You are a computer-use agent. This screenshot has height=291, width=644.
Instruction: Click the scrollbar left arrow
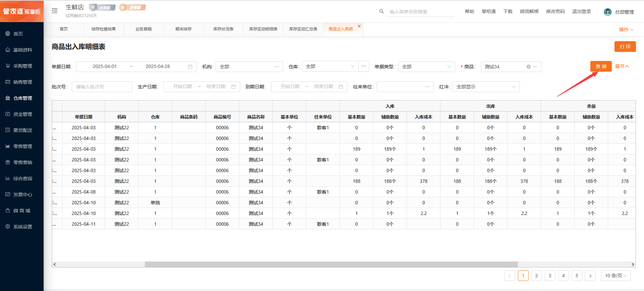pyautogui.click(x=55, y=264)
